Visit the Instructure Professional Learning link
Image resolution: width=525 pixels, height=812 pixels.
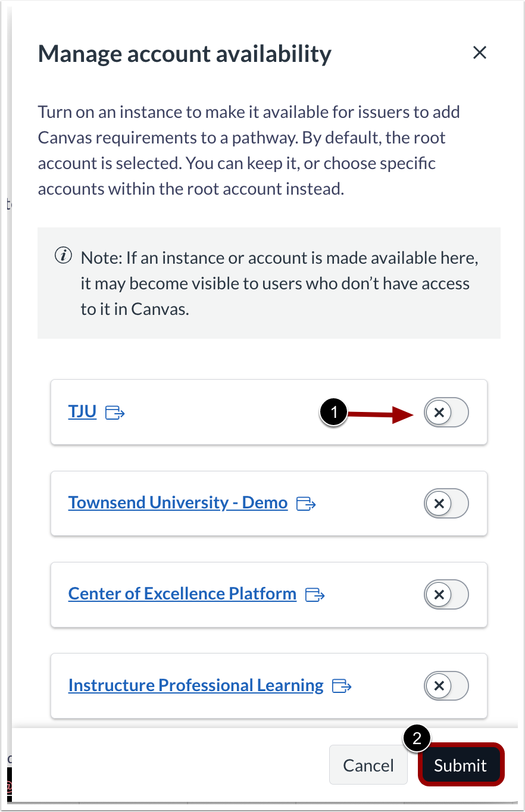click(196, 685)
